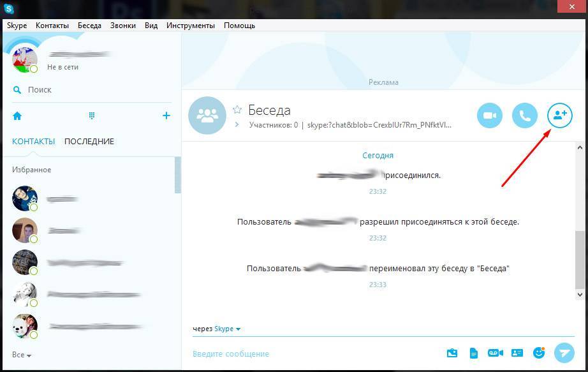Change status via 'Не в сети' text
588x372 pixels.
62,67
